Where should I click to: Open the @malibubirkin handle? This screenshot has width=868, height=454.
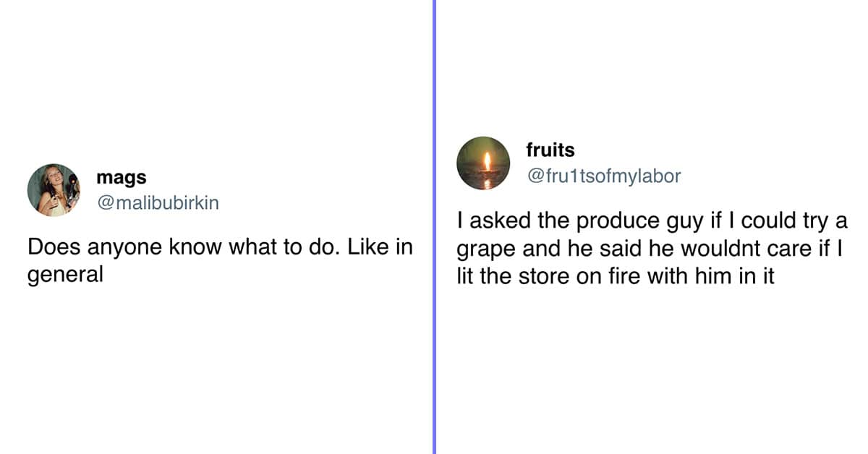coord(157,203)
